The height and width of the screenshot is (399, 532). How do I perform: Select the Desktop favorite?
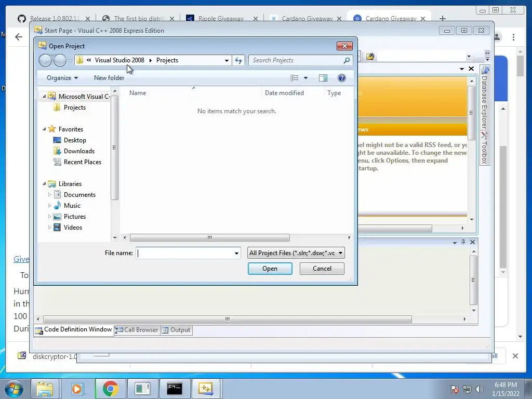(75, 140)
